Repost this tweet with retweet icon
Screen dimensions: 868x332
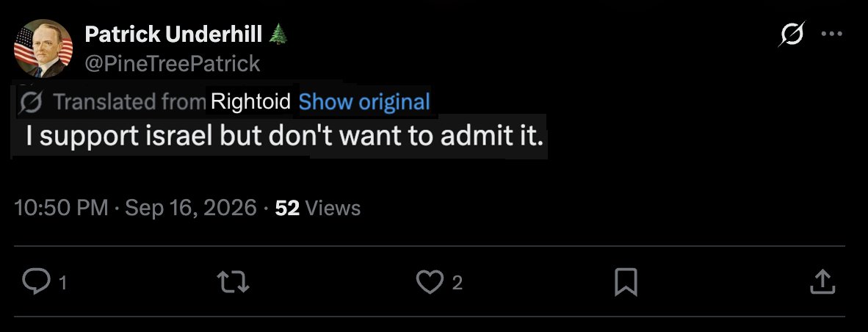tap(234, 281)
